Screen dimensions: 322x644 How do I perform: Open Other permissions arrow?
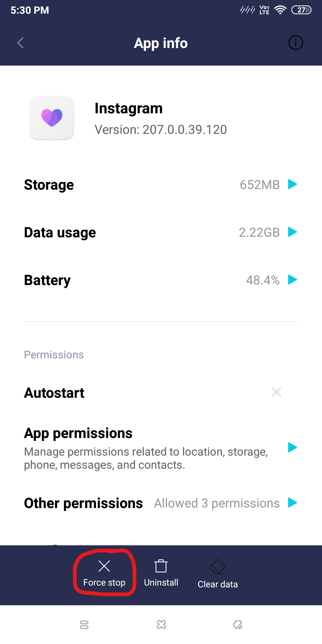[292, 503]
